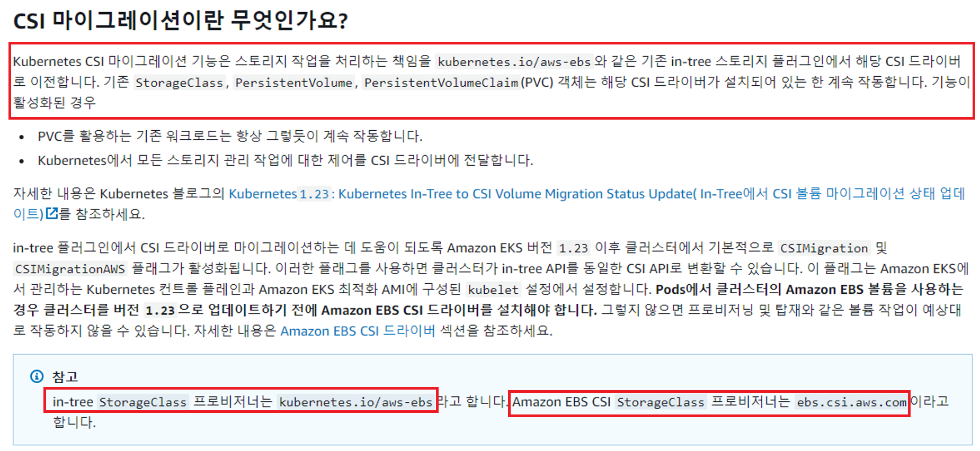Click the 참고 note label
The height and width of the screenshot is (451, 980).
65,377
